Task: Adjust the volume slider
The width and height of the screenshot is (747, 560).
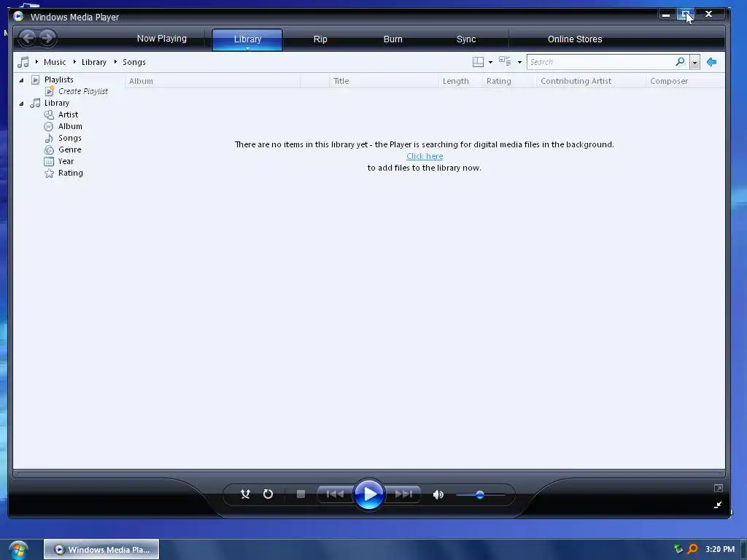Action: coord(480,495)
